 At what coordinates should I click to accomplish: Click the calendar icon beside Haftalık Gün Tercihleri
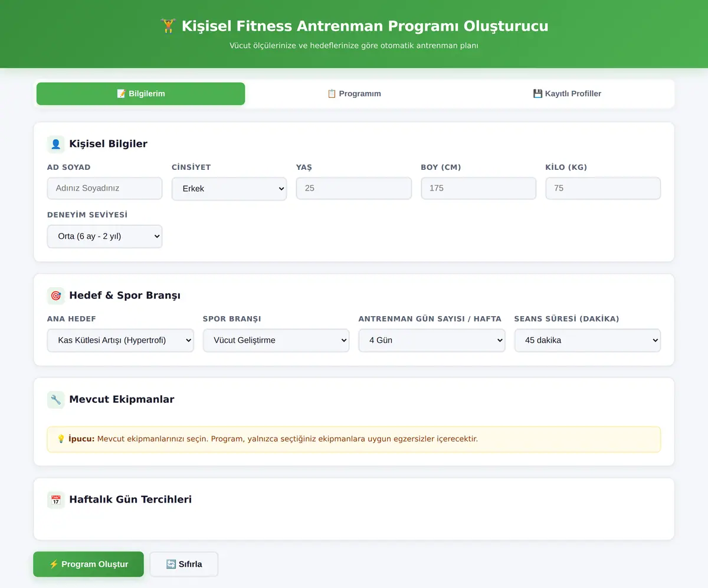point(56,500)
